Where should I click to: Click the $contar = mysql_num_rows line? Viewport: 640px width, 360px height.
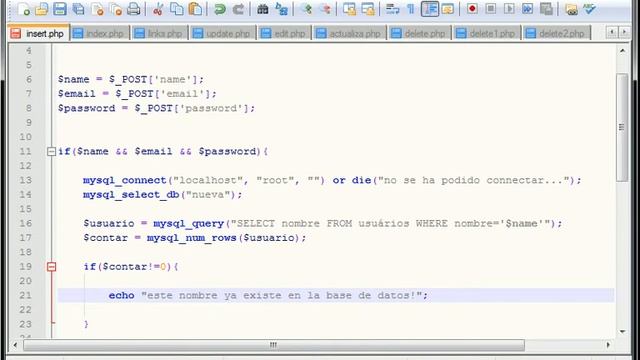[195, 238]
